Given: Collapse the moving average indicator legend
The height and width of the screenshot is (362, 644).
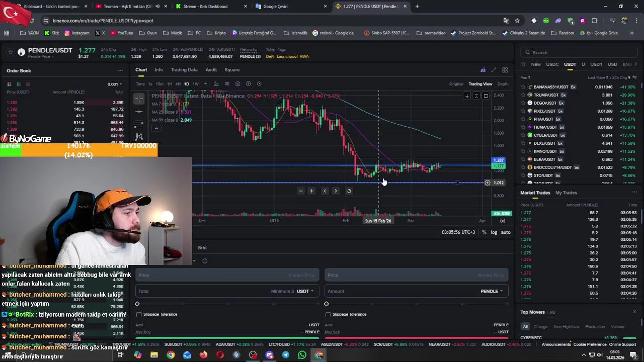Looking at the screenshot, I should pyautogui.click(x=156, y=128).
